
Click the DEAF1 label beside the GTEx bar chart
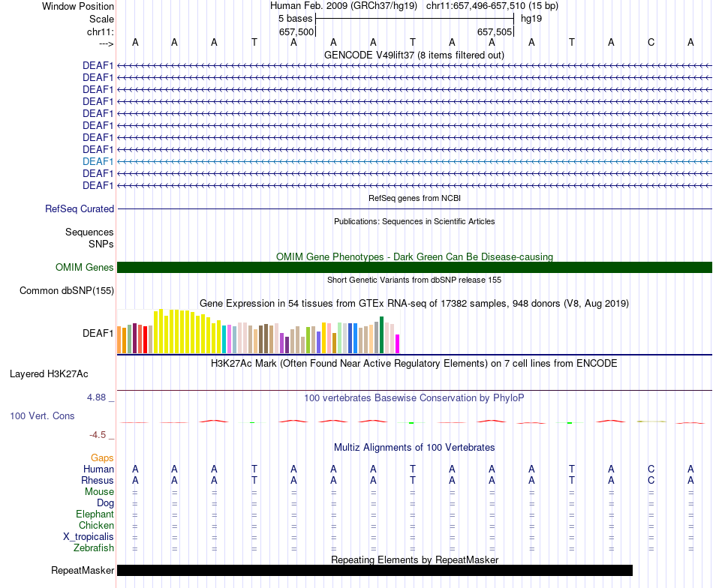click(x=98, y=333)
